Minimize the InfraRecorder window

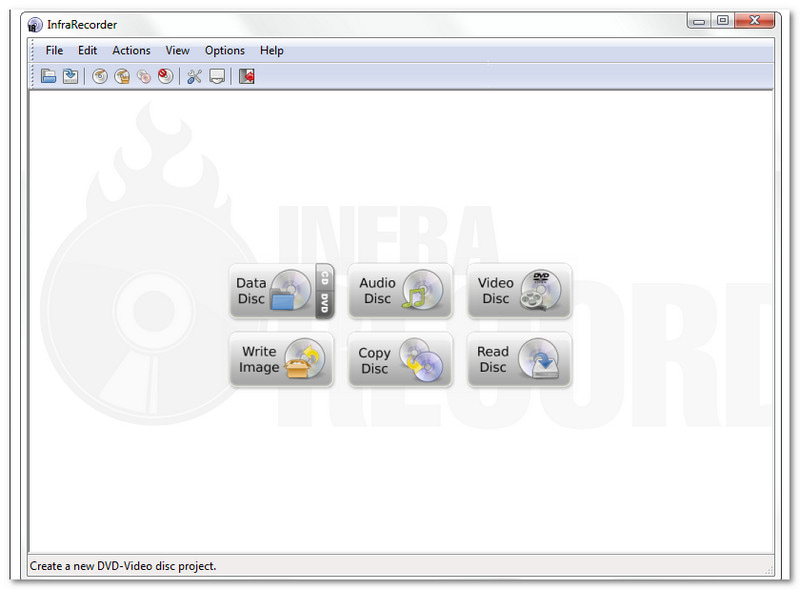[x=699, y=21]
